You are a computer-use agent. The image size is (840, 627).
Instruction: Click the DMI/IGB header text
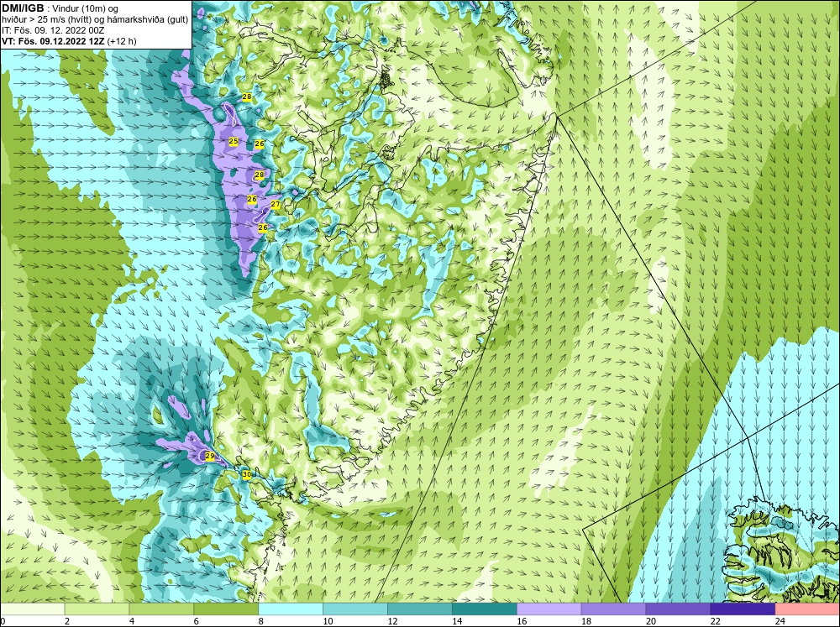coord(23,8)
